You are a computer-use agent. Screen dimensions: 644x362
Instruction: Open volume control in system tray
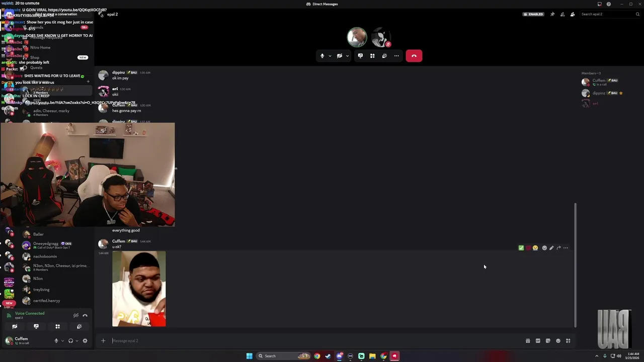pos(619,356)
